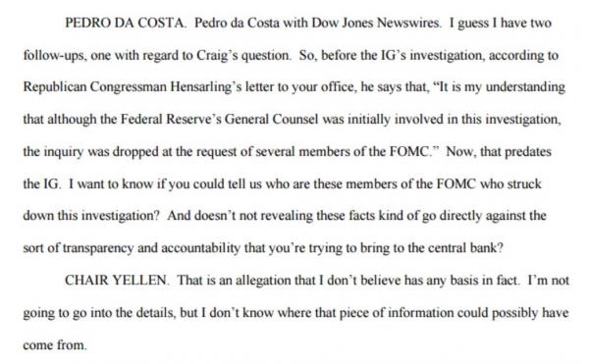This screenshot has height=364, width=589.
Task: Click the final words come from
Action: 55,345
